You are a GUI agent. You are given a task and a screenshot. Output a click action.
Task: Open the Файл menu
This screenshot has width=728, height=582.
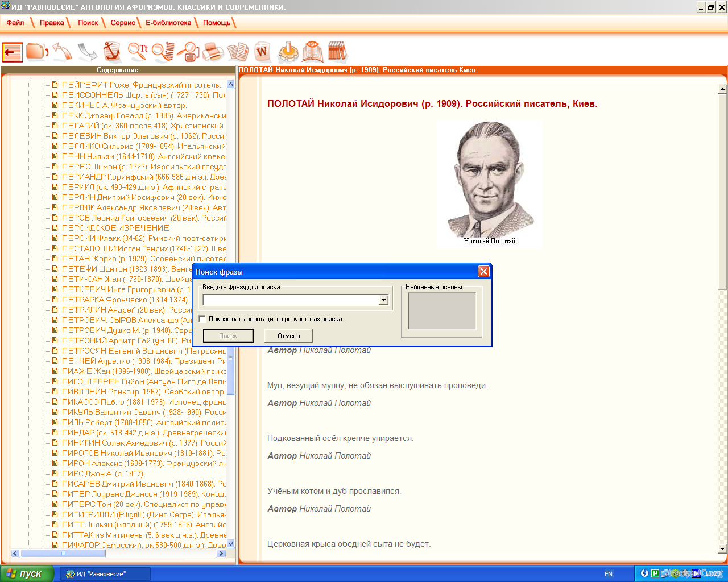click(15, 23)
